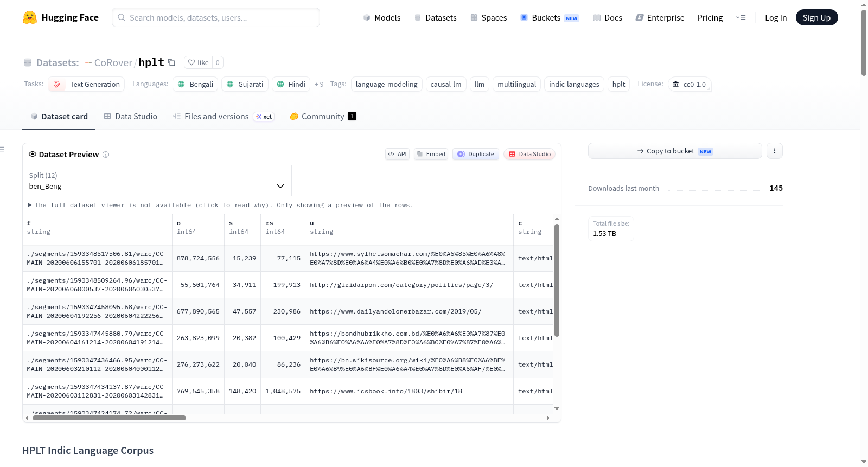Open the three-dot options menu near Copy to bucket
The image size is (868, 467).
[x=775, y=151]
